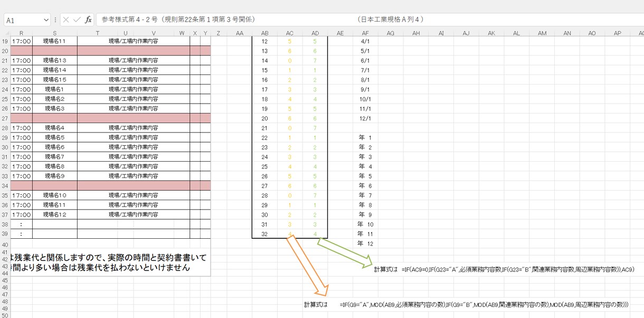Click cell 現場名3 in row 26

click(55, 109)
